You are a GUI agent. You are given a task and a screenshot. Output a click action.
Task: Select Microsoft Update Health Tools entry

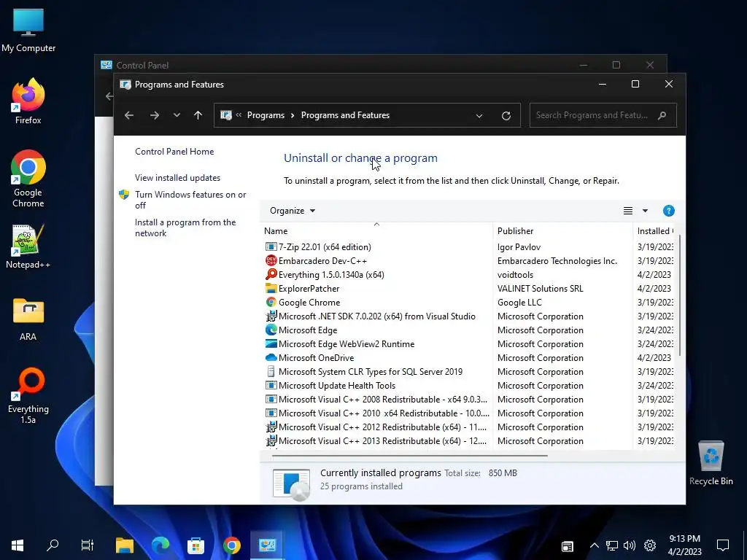[469, 385]
